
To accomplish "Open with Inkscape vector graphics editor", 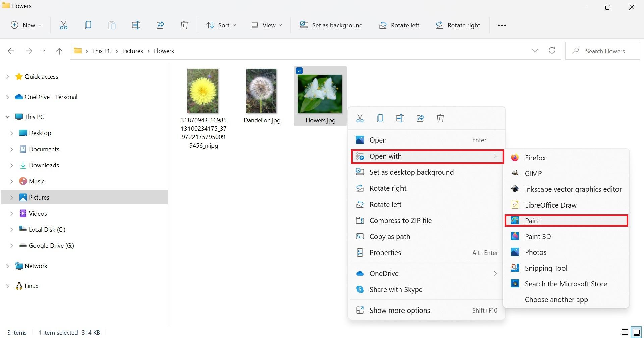I will click(x=567, y=189).
